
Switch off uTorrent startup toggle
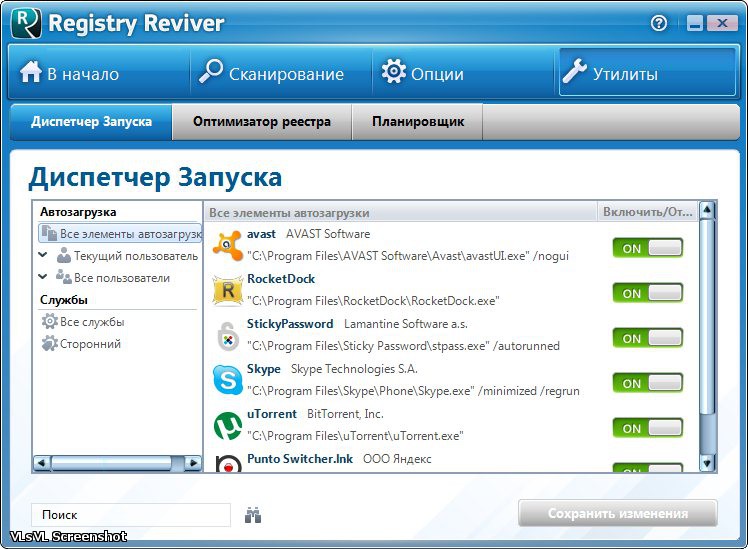(x=648, y=428)
